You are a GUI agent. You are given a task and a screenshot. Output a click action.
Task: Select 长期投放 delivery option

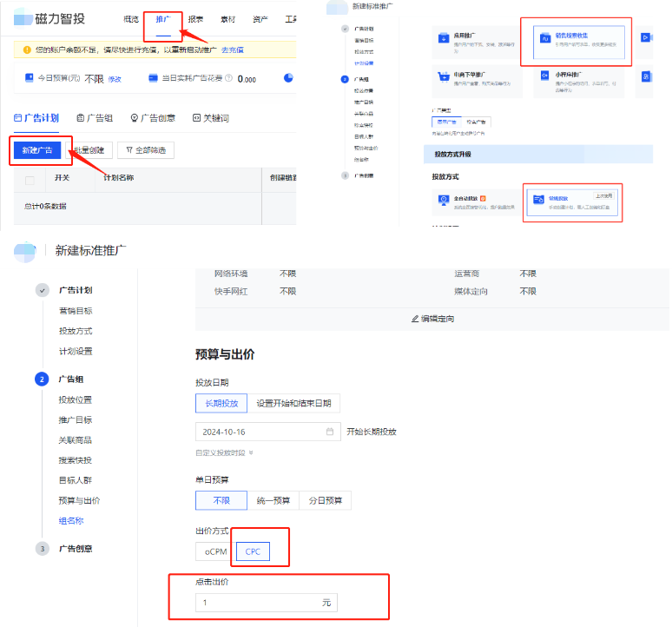(x=221, y=403)
